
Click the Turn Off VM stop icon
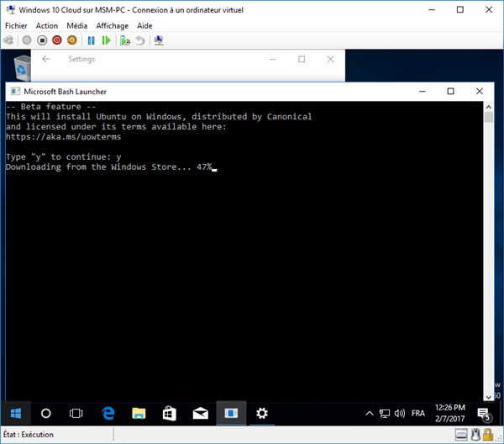41,40
